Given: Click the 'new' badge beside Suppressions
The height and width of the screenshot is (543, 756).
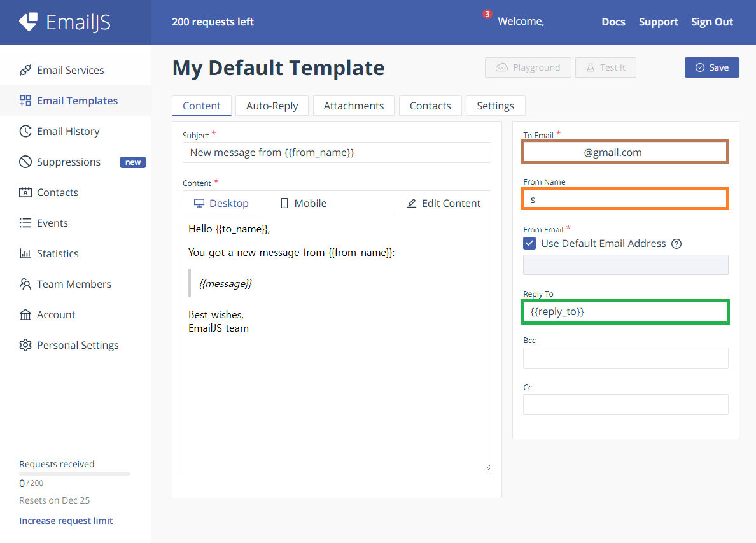Looking at the screenshot, I should pyautogui.click(x=132, y=162).
